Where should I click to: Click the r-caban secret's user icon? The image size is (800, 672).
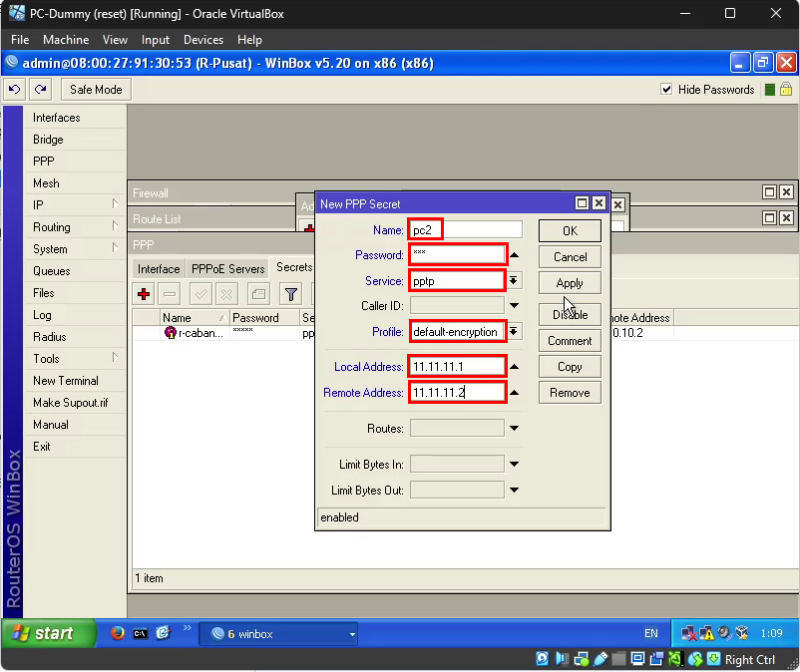[x=170, y=333]
